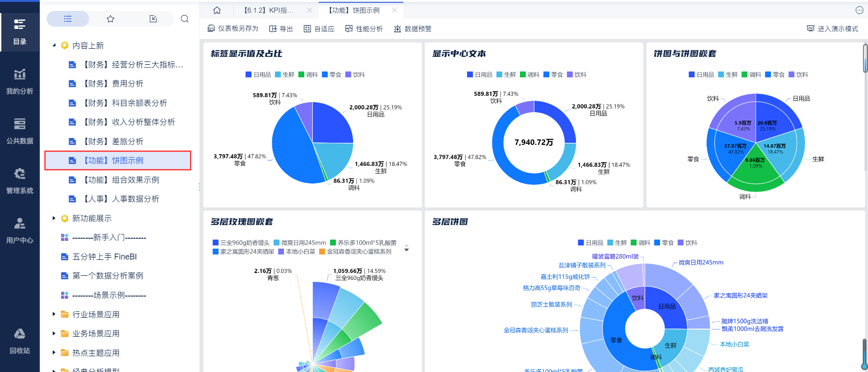Open 管理系统 settings icon
Image resolution: width=868 pixels, height=372 pixels.
click(19, 181)
